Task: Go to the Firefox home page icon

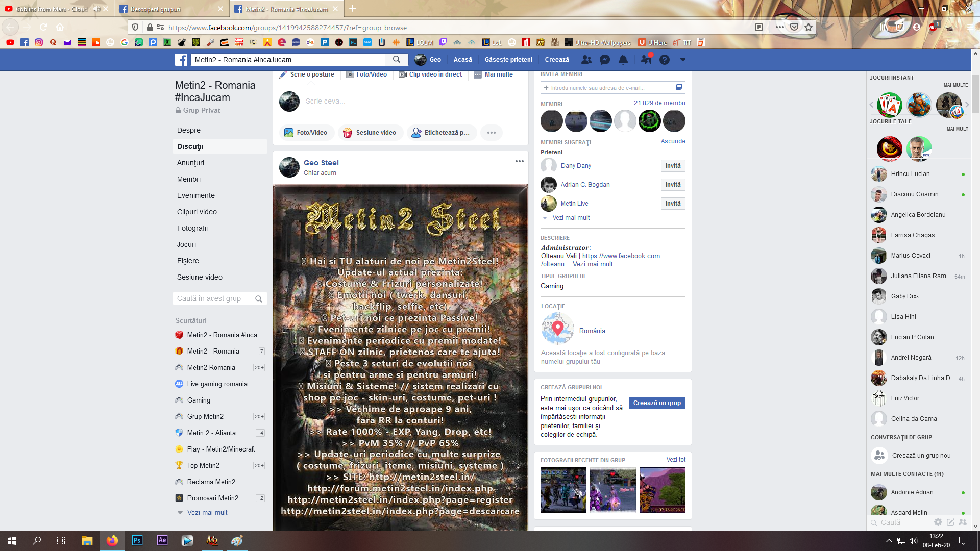Action: point(60,27)
